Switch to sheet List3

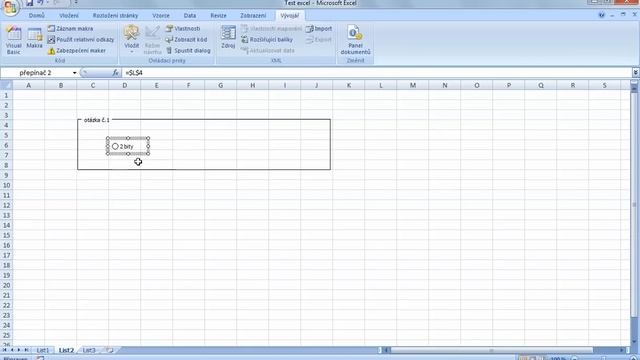(89, 350)
